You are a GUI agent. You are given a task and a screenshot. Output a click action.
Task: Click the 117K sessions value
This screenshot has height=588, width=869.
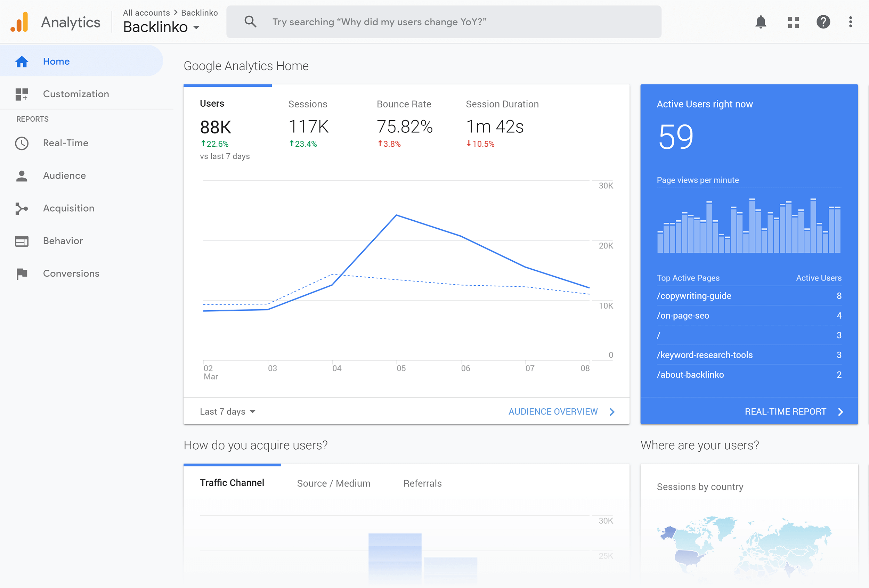(308, 127)
